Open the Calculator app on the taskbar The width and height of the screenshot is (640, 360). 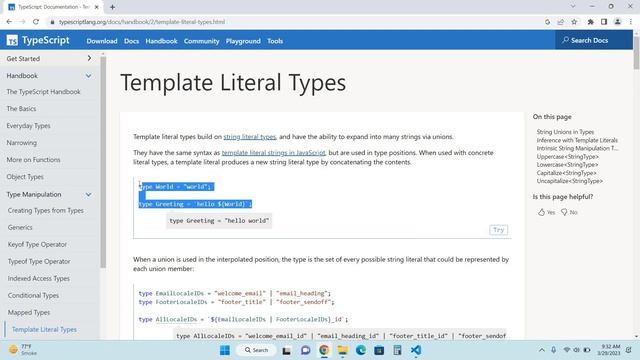click(x=397, y=350)
